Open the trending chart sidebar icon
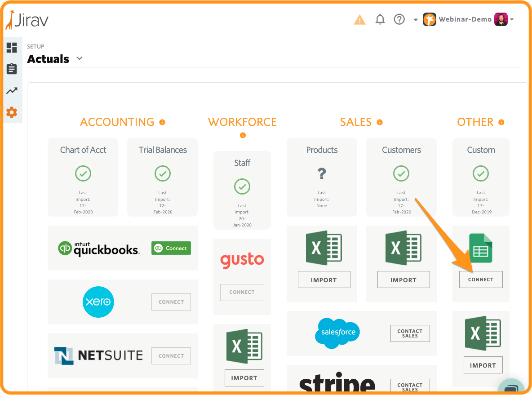Image resolution: width=532 pixels, height=395 pixels. coord(12,91)
